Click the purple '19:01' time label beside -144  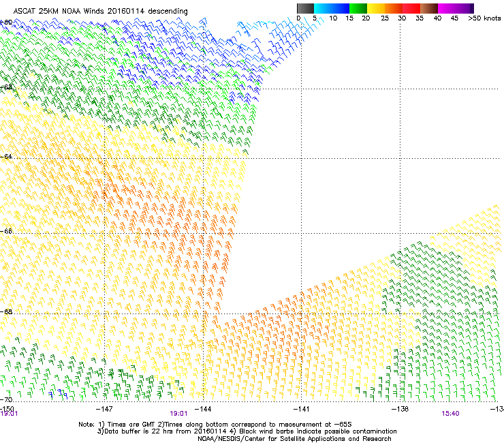pos(178,414)
